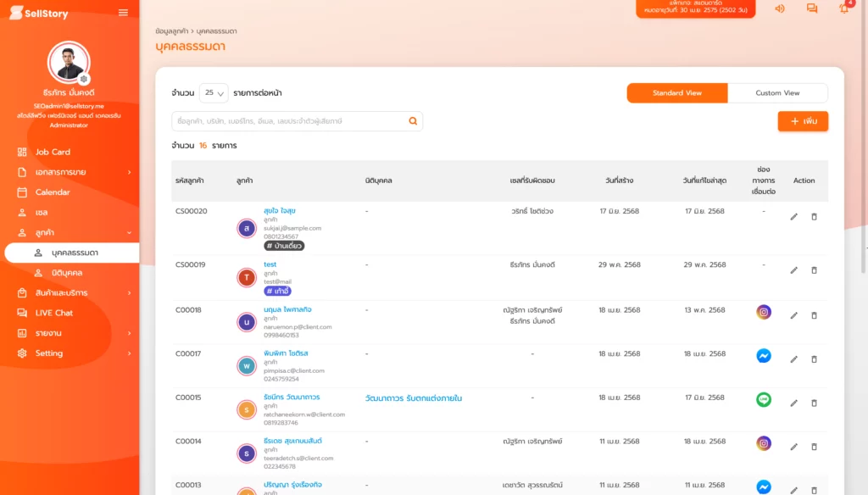Click รหัสลูกค้า column header
This screenshot has height=495, width=868.
point(189,181)
